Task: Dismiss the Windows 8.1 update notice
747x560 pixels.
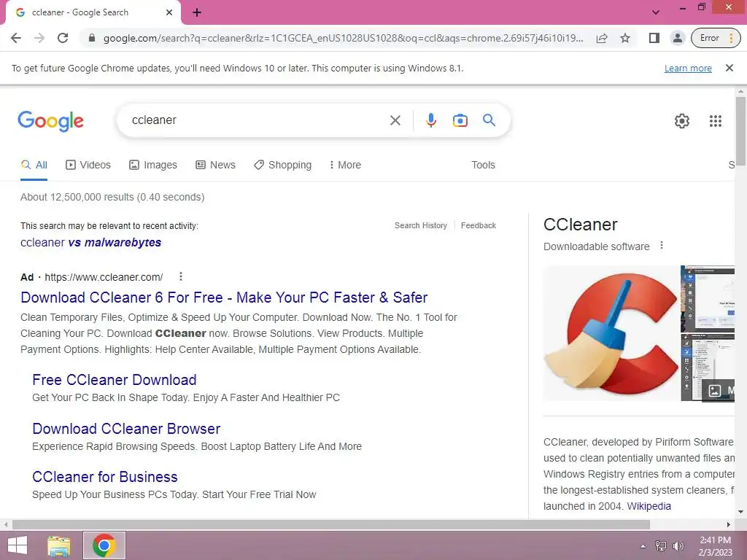Action: (x=729, y=68)
